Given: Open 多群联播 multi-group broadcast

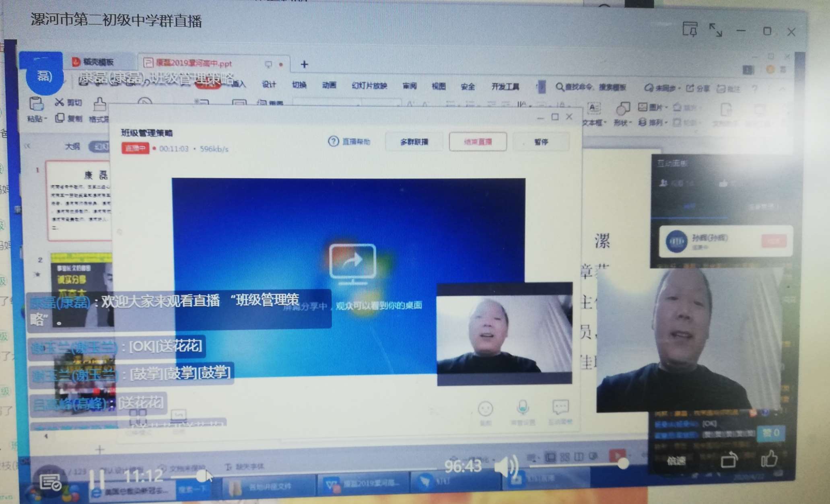Looking at the screenshot, I should [x=414, y=142].
